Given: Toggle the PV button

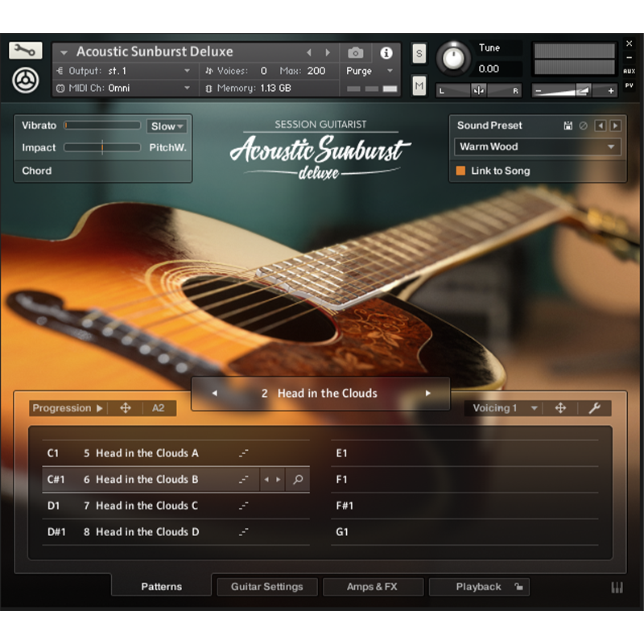Looking at the screenshot, I should 629,85.
